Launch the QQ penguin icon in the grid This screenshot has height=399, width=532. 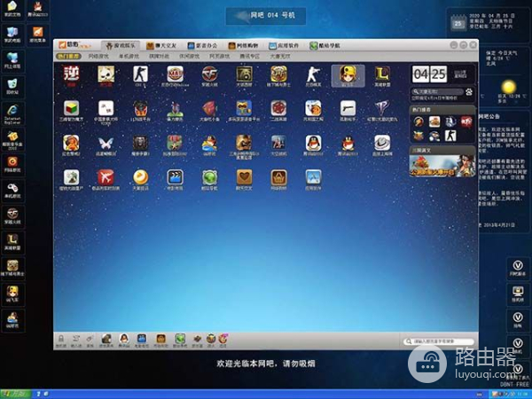(313, 142)
